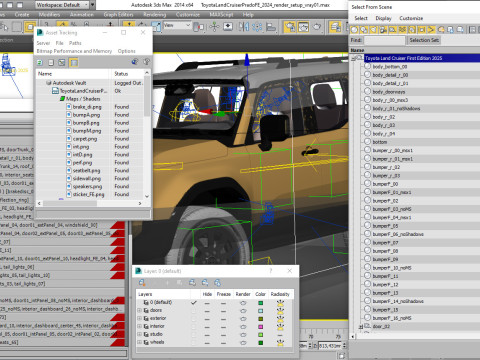Toggle Display Helpers filter in Select From Scene

coord(393,30)
